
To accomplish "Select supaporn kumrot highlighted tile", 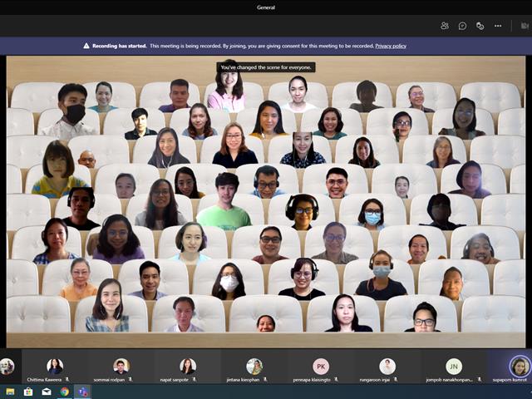I will click(x=510, y=367).
